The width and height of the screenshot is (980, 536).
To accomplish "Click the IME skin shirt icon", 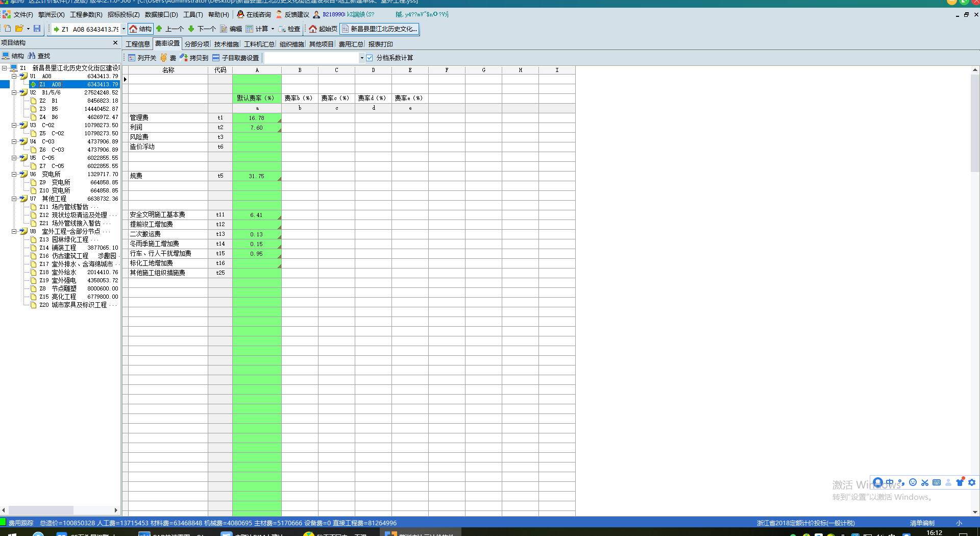I will [x=960, y=482].
